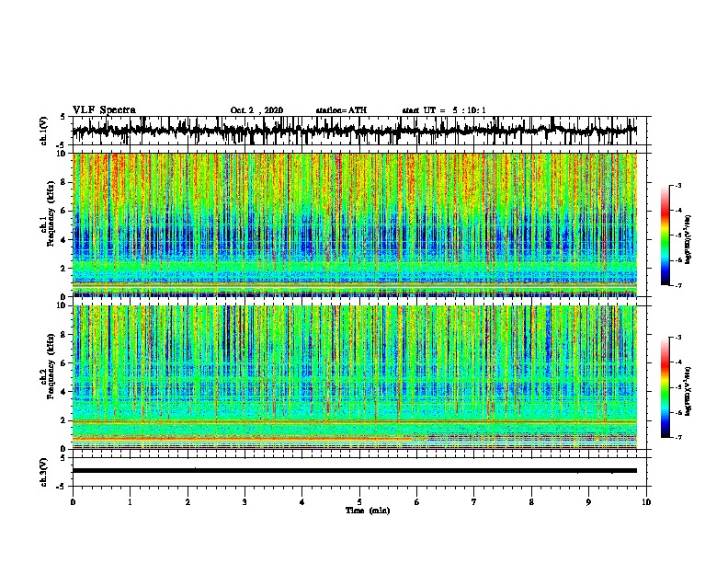Click the "10" kHz tick of ch.1 frequency axis
This screenshot has height=563, width=728.
click(63, 154)
